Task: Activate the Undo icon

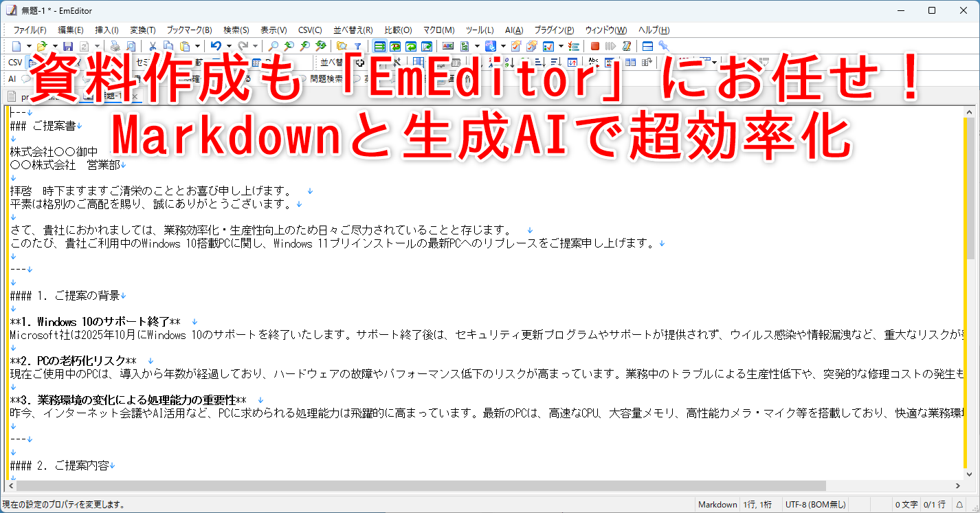Action: (x=217, y=46)
